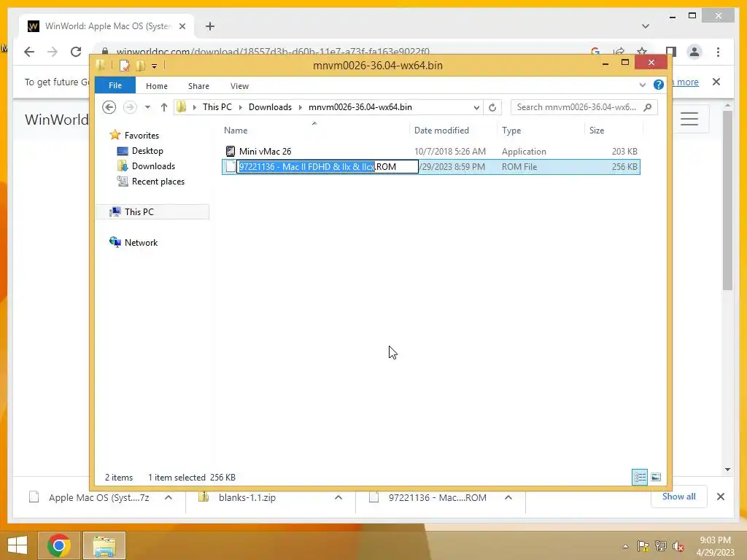This screenshot has width=747, height=560.
Task: Open the Home ribbon tab
Action: [157, 86]
